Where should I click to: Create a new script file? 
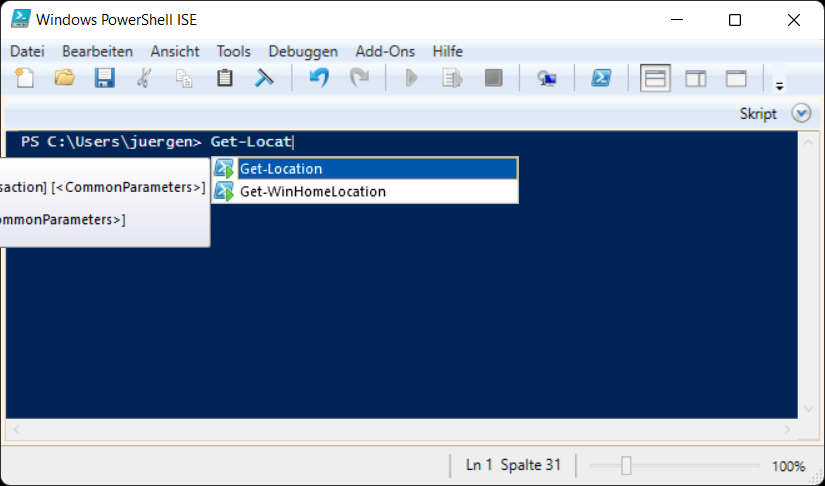click(x=25, y=78)
